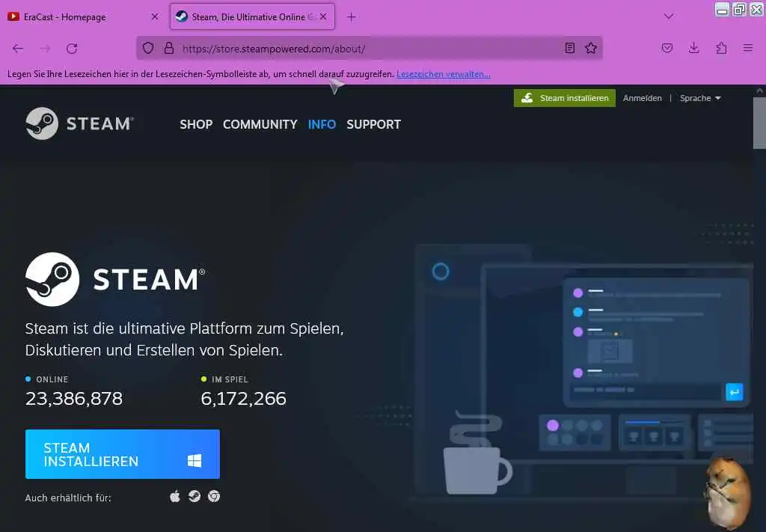Open the shield tracking protection icon
The width and height of the screenshot is (766, 532).
click(148, 48)
